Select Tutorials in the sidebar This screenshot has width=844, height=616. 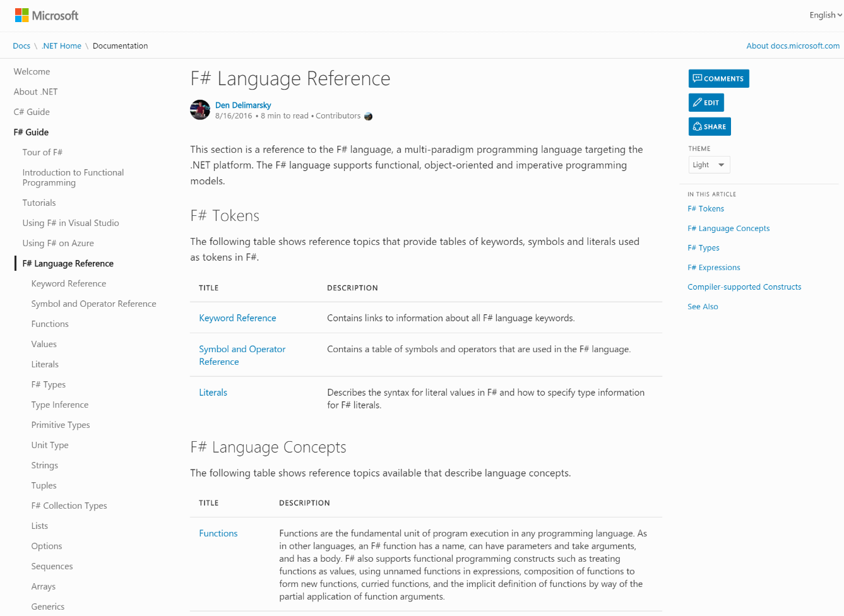(39, 203)
